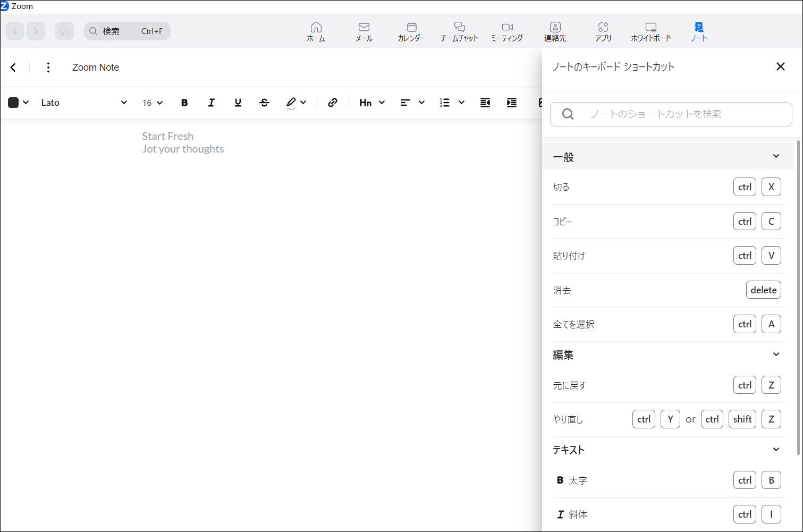Switch to the メール tab

[364, 32]
